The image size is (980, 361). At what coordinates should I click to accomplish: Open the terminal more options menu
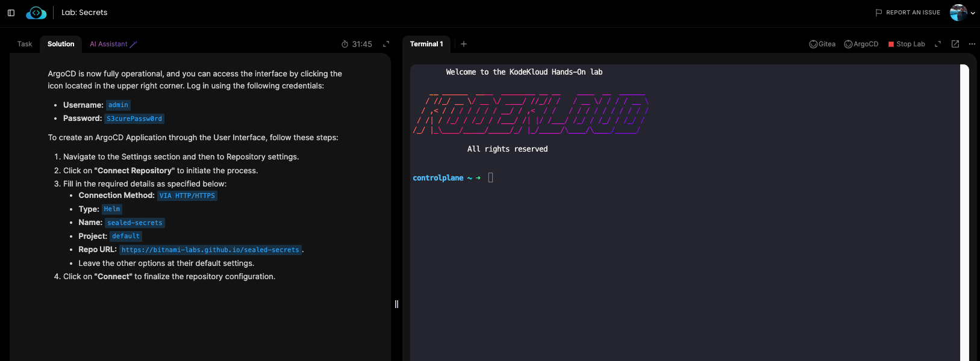coord(972,44)
